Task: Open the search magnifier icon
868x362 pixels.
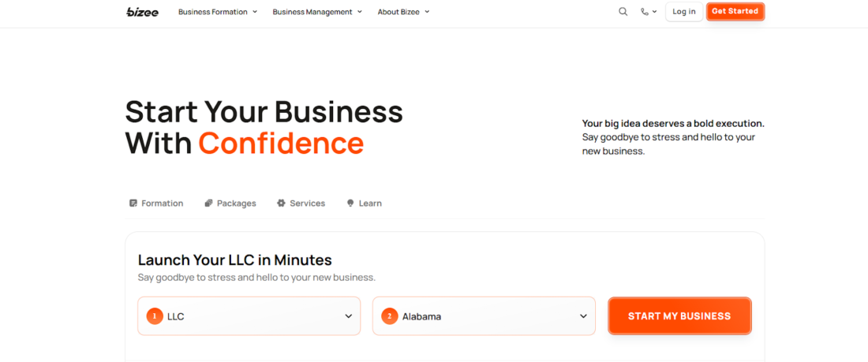Action: coord(623,12)
